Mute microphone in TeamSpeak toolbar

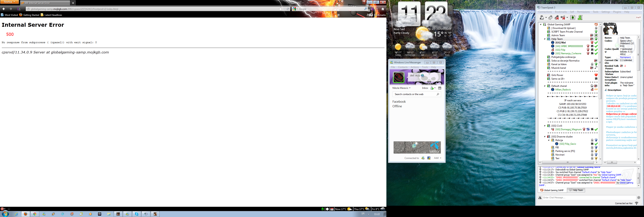point(557,17)
